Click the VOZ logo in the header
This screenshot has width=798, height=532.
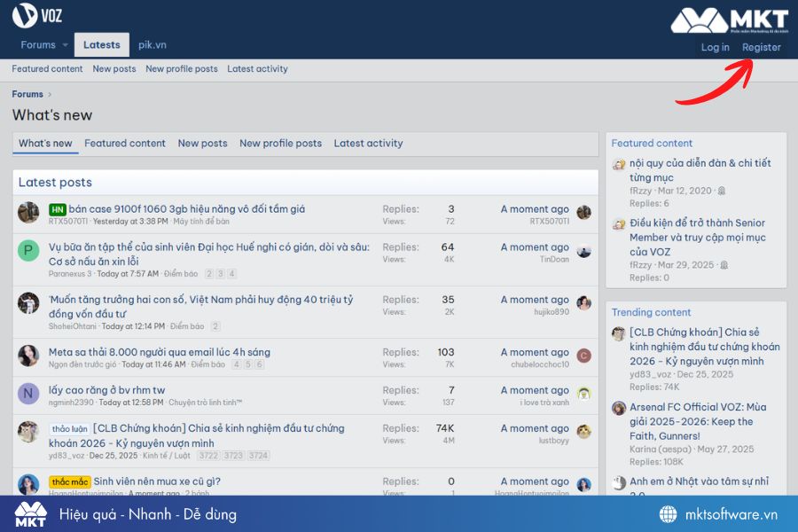tap(37, 15)
